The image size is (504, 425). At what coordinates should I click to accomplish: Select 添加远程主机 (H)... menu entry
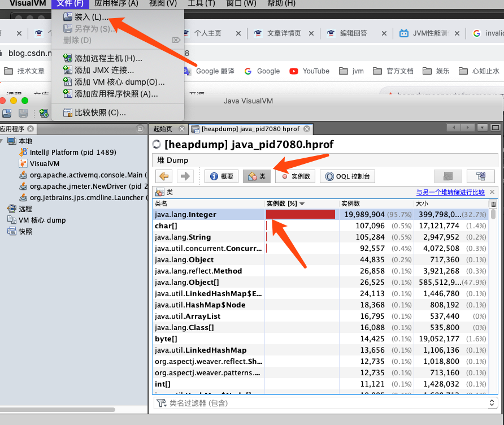pos(118,58)
